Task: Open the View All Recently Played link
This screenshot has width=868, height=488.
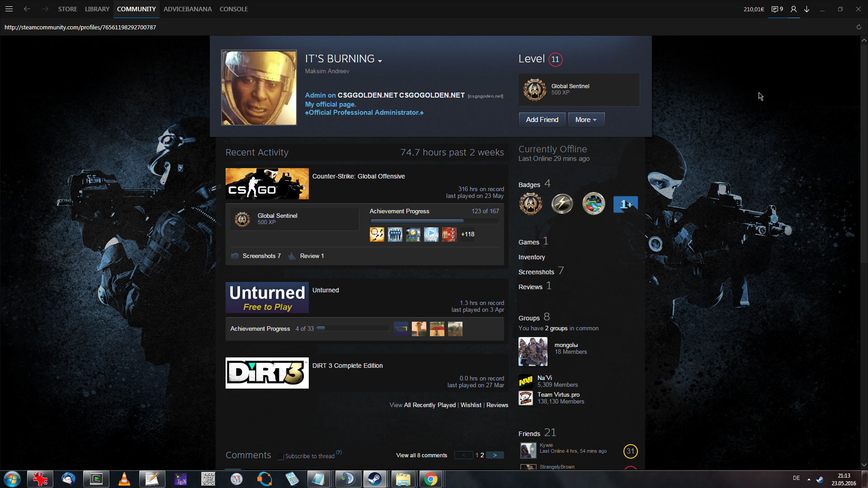Action: pos(429,405)
